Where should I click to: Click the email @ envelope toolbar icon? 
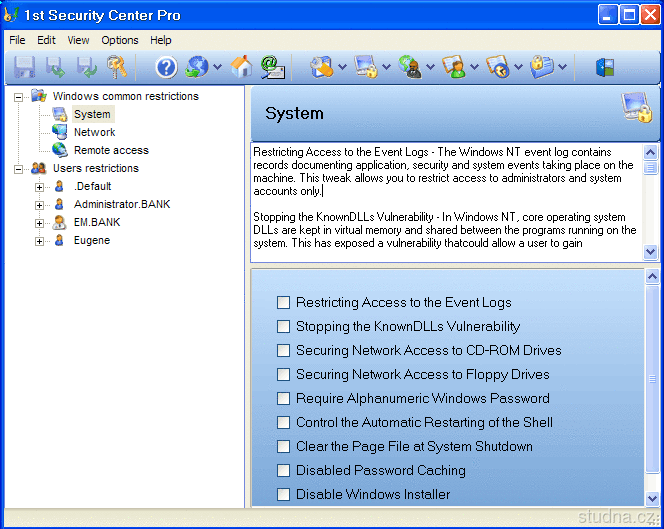[272, 67]
